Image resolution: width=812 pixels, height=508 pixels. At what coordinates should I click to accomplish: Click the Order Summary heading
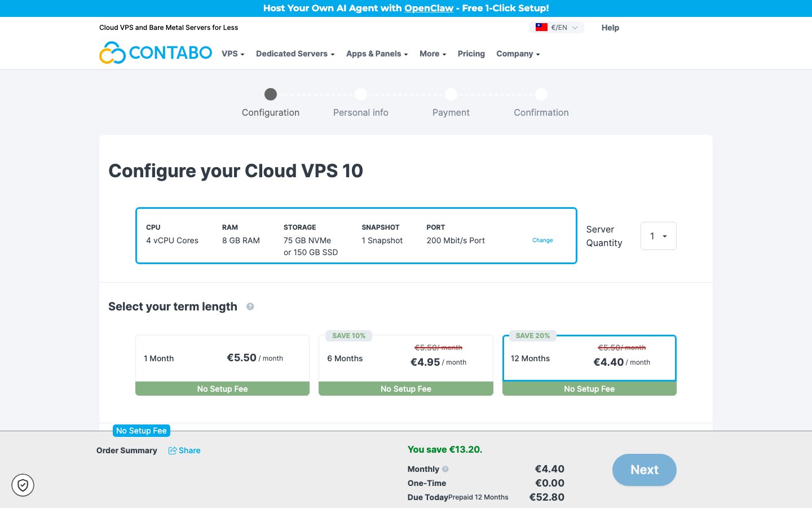[127, 450]
